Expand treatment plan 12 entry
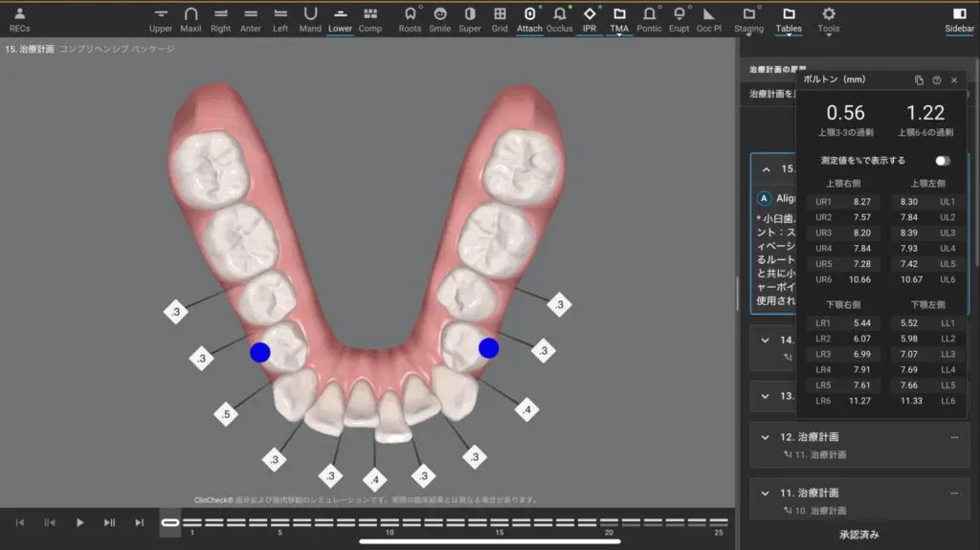This screenshot has height=550, width=980. coord(765,437)
